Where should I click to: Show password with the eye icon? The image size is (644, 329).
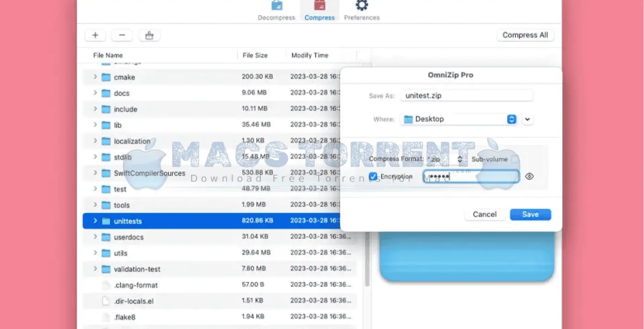pyautogui.click(x=529, y=176)
